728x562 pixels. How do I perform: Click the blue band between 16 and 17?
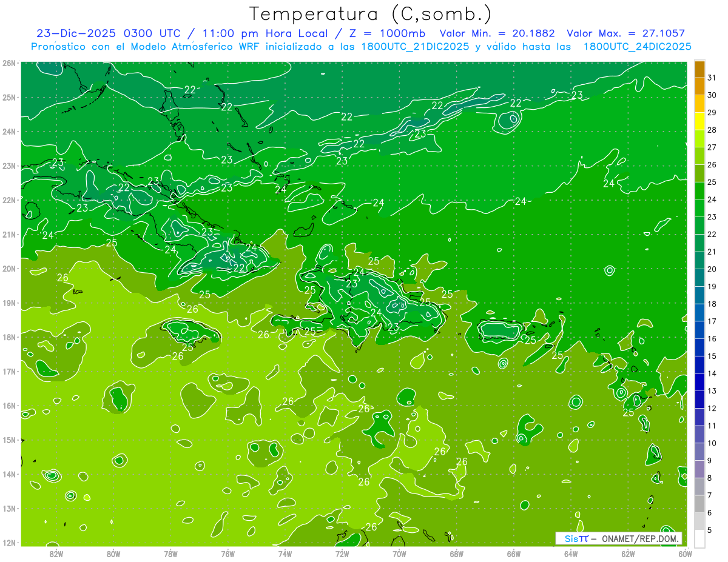tap(699, 330)
